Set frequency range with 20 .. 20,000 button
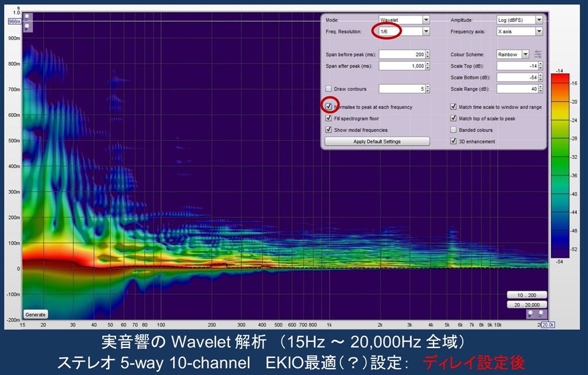This screenshot has height=375, width=588. pyautogui.click(x=527, y=305)
